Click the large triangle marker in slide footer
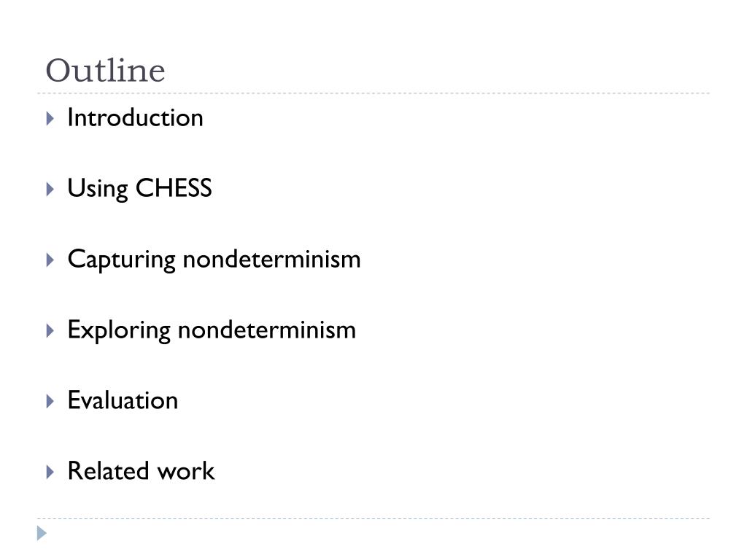 click(x=42, y=533)
